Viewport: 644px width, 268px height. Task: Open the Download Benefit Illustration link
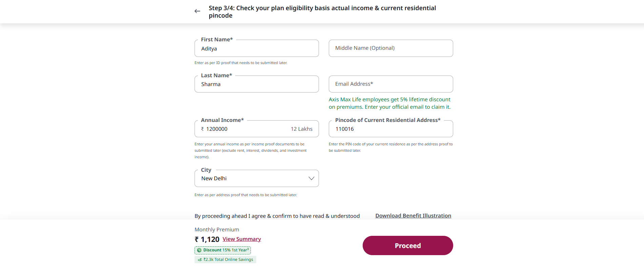(x=413, y=216)
